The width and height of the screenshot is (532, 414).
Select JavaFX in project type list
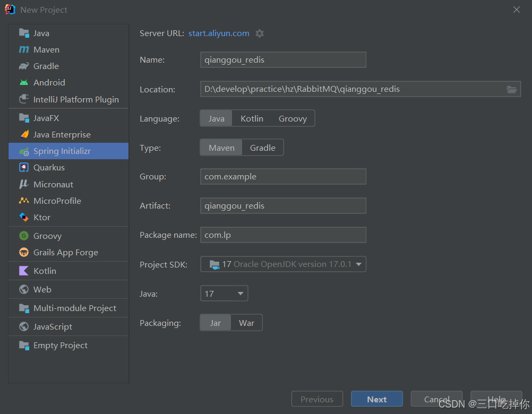pos(68,118)
